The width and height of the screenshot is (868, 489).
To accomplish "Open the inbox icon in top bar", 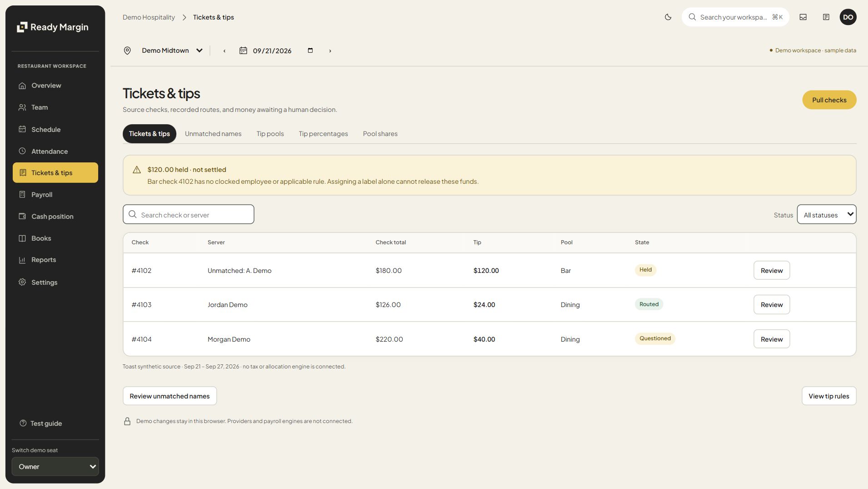I will pyautogui.click(x=803, y=17).
